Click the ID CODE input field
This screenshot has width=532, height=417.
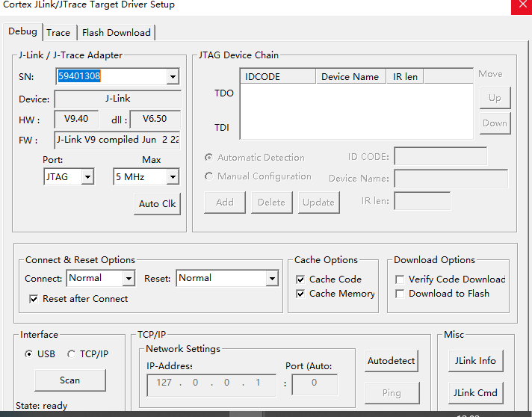pos(440,156)
